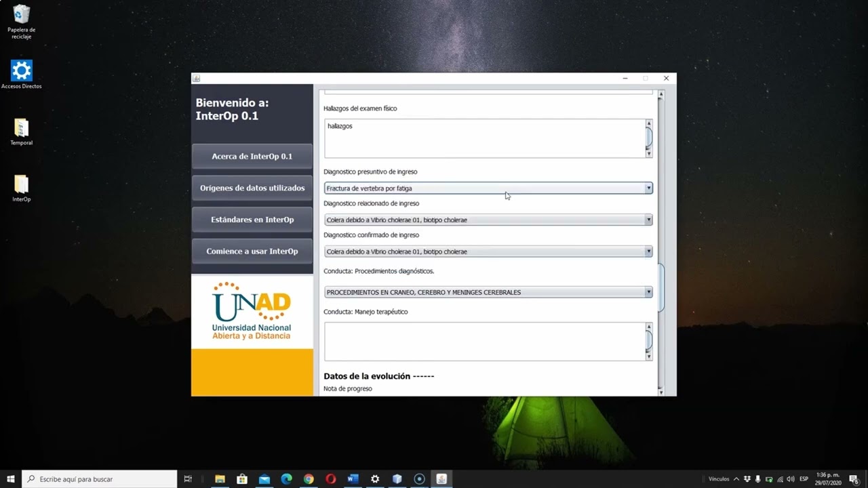
Task: Open the Wi-Fi network tray icon
Action: (x=780, y=479)
